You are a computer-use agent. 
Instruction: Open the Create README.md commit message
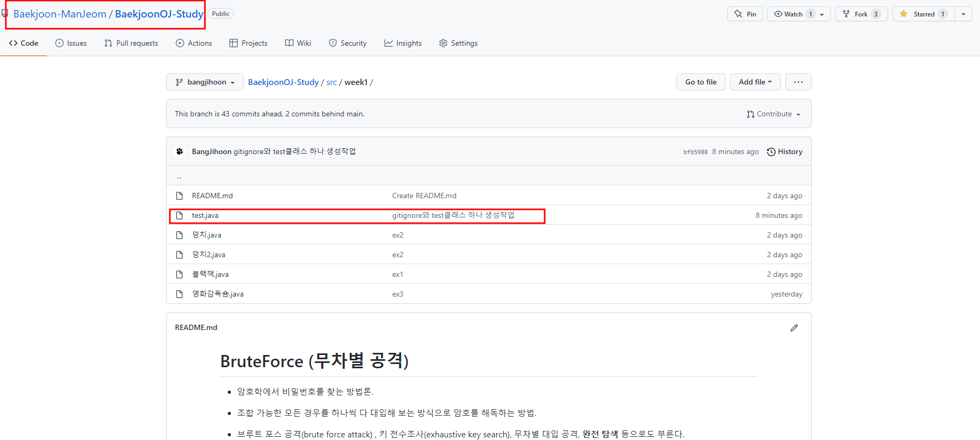click(x=424, y=196)
